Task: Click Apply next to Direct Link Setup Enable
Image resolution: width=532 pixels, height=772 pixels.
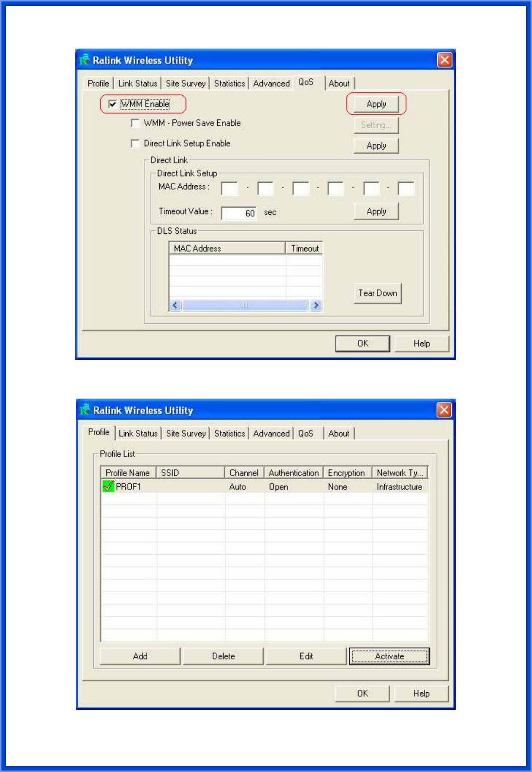Action: [x=376, y=145]
